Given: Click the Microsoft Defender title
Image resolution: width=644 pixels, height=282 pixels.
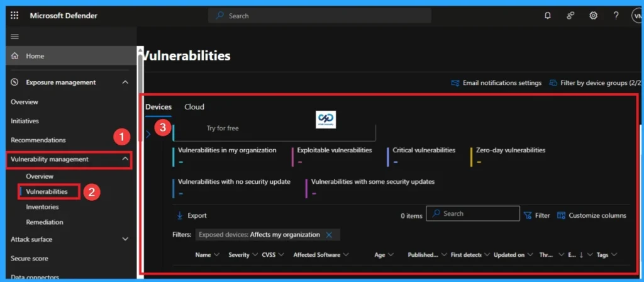Looking at the screenshot, I should pos(64,16).
